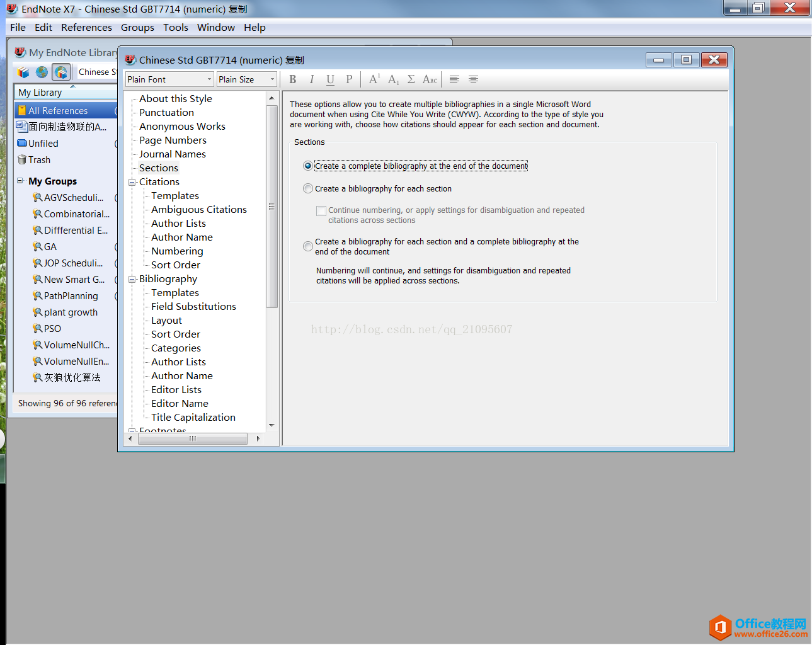Toggle Bold formatting in style toolbar

coord(293,79)
